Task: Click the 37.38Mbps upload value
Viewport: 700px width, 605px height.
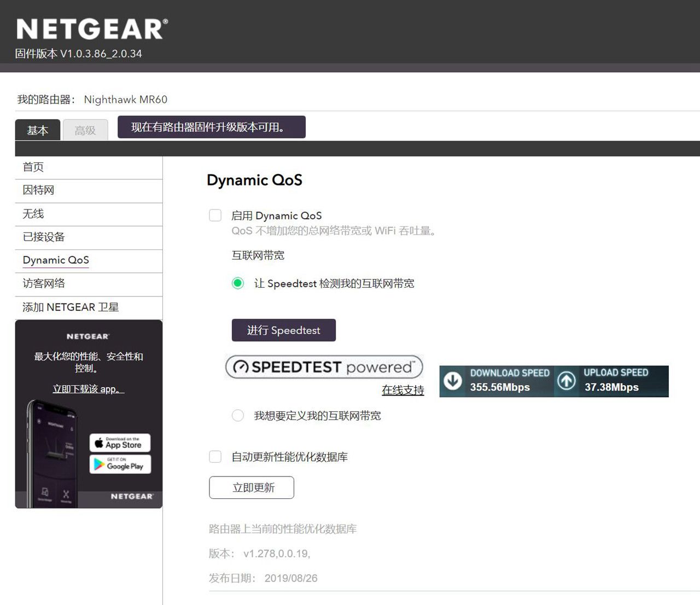Action: coord(611,387)
